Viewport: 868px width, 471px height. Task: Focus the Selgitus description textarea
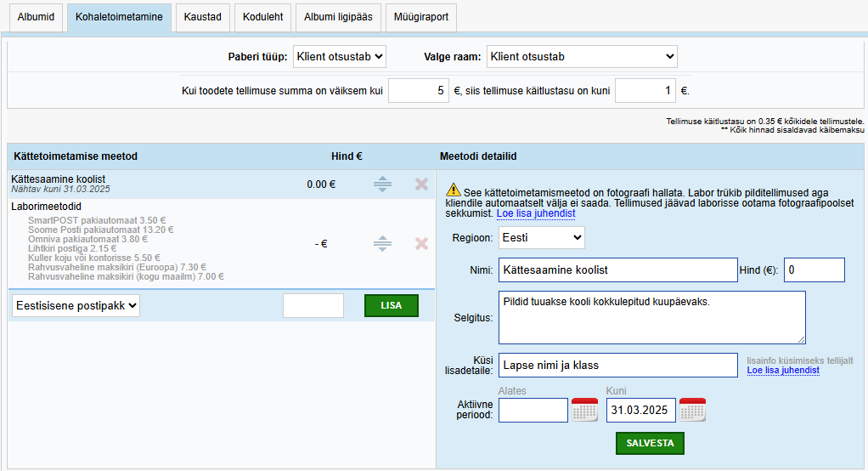(x=651, y=317)
